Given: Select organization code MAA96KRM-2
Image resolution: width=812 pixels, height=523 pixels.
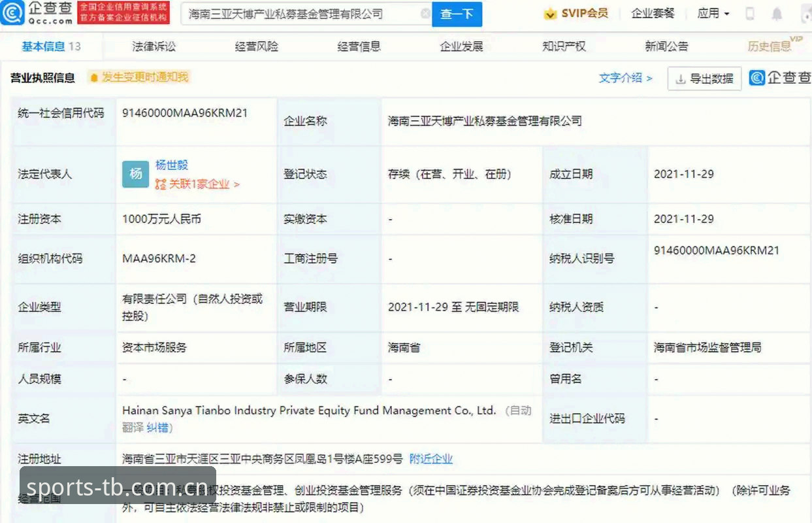Looking at the screenshot, I should [159, 258].
